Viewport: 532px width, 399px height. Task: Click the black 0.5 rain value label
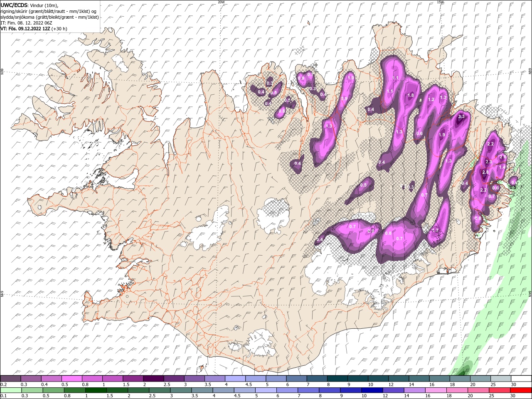[x=513, y=187]
